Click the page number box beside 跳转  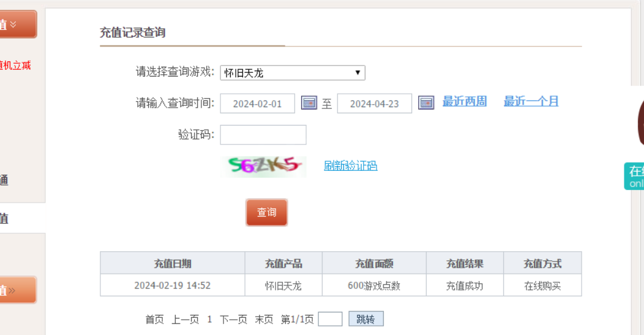(330, 319)
